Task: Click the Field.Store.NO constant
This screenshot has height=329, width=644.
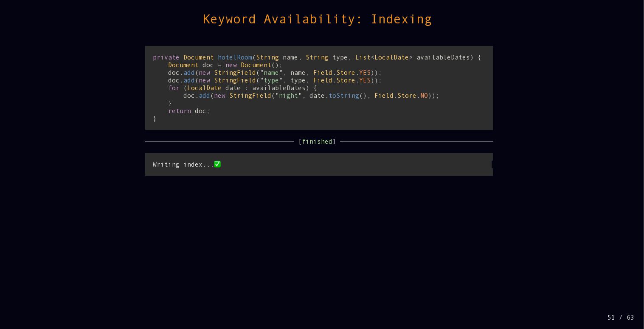Action: pyautogui.click(x=401, y=96)
